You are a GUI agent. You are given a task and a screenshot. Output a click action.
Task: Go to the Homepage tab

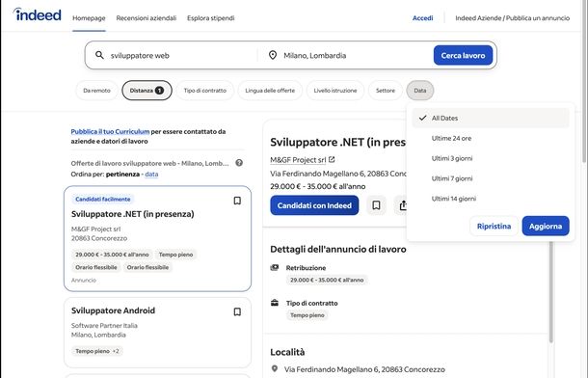pos(89,18)
